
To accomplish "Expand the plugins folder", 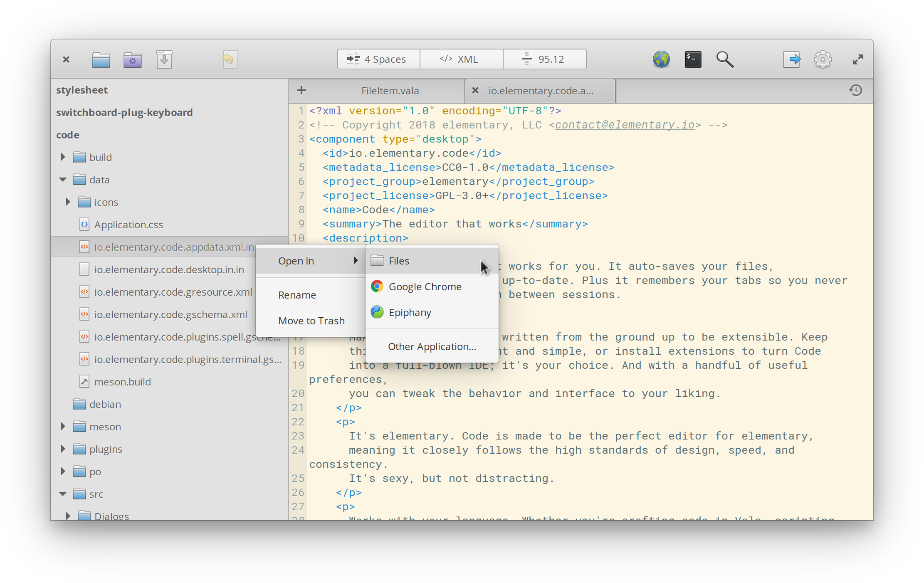I will click(x=63, y=449).
